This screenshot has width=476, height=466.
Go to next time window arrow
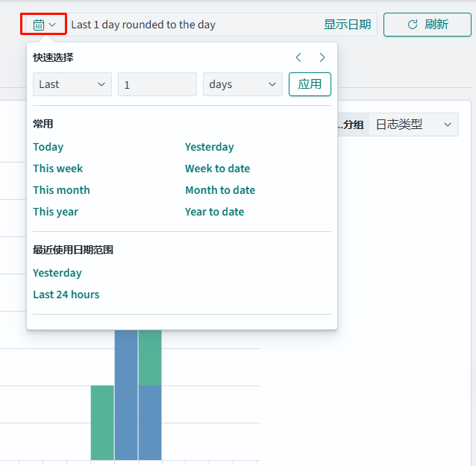[x=322, y=57]
